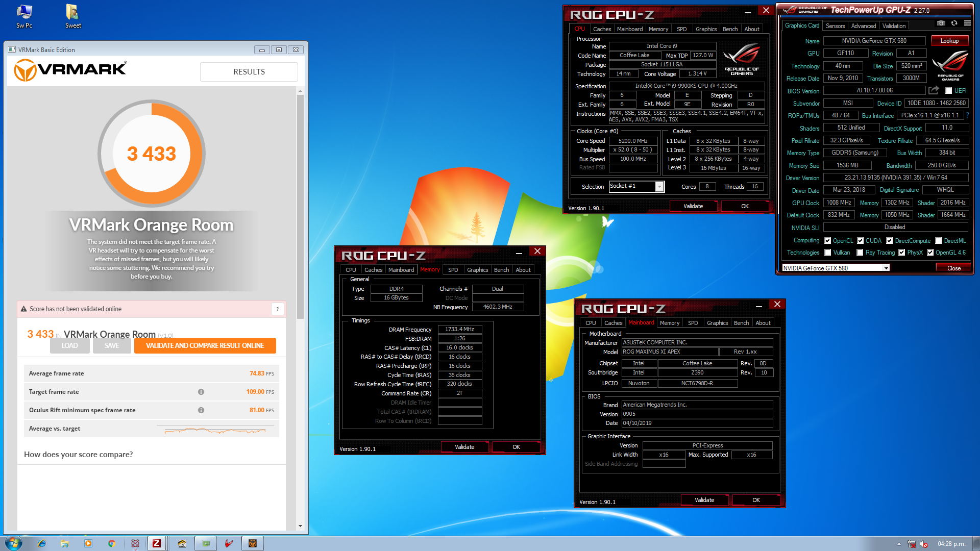This screenshot has width=980, height=551.
Task: Click the VRMark scrollbar down arrow
Action: click(300, 526)
